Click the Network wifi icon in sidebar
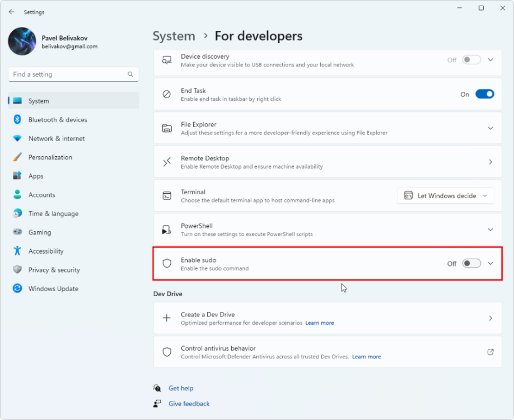The image size is (514, 420). 17,138
